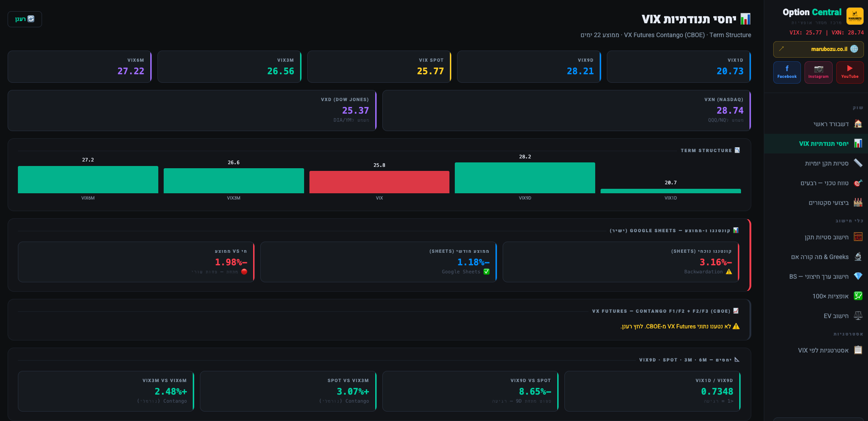Click the scales icon for חישוב EV
The height and width of the screenshot is (421, 868).
coord(858,316)
